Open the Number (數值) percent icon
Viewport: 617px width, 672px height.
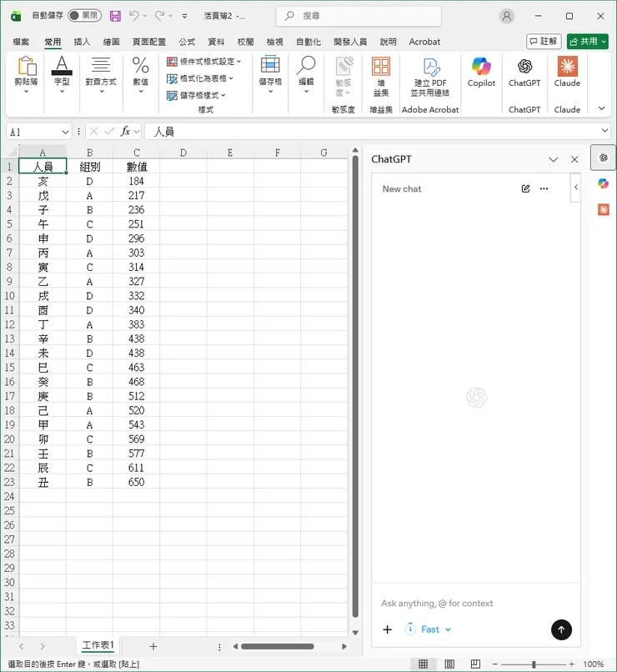coord(140,65)
